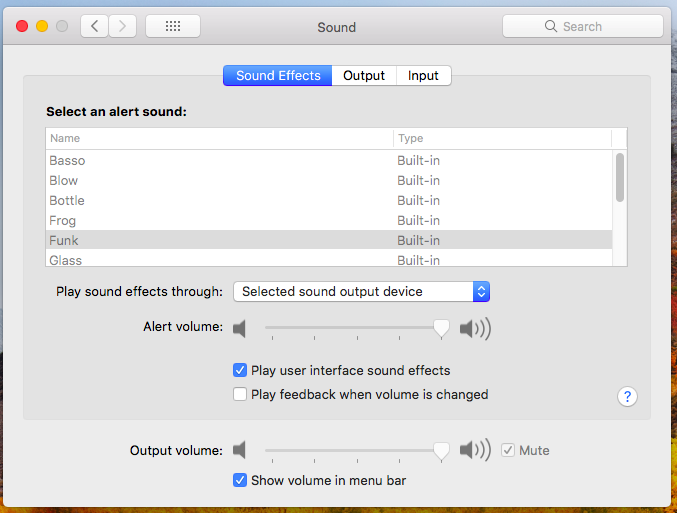Switch to the Input tab
The width and height of the screenshot is (677, 513).
(423, 76)
